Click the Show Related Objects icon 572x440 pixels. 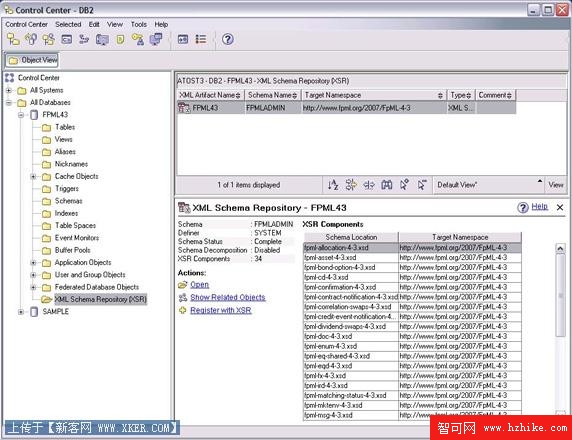tap(183, 297)
